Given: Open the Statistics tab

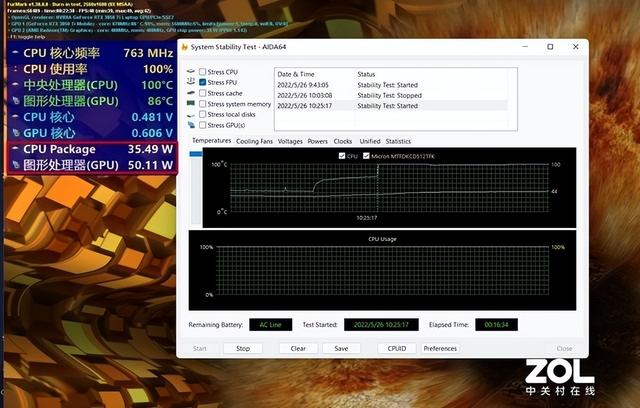Looking at the screenshot, I should (x=398, y=141).
